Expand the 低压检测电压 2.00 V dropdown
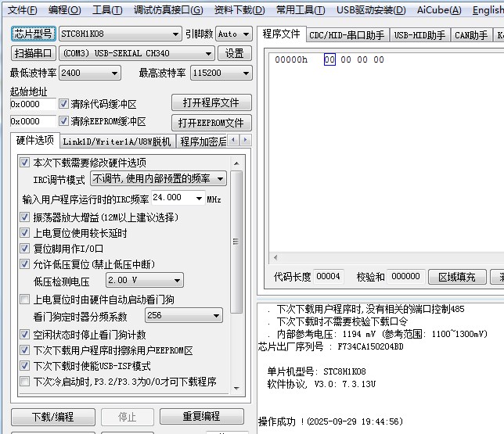 click(177, 281)
